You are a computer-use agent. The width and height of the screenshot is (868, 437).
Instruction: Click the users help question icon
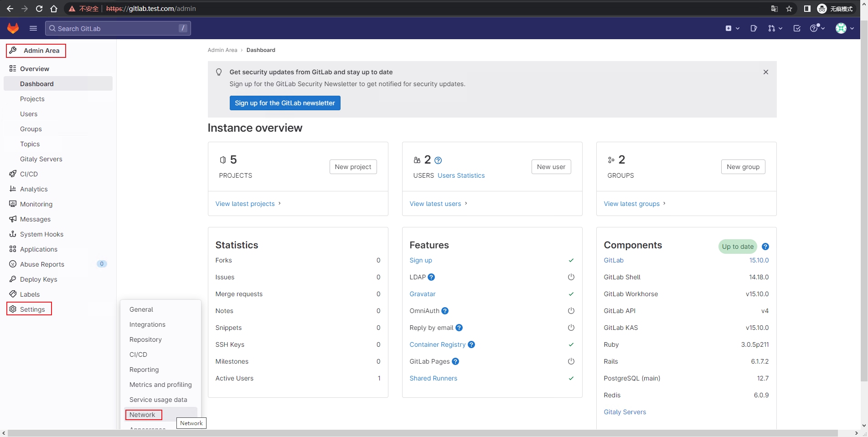click(x=438, y=160)
